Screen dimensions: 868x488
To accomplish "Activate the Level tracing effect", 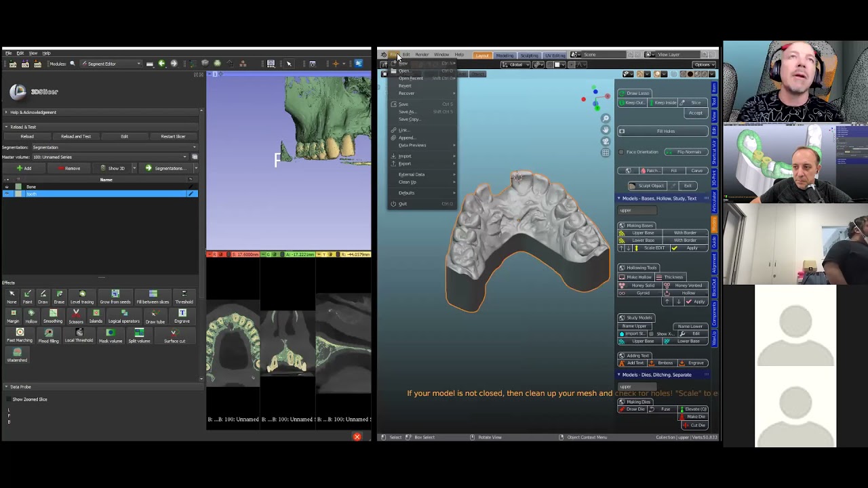I will [x=82, y=296].
